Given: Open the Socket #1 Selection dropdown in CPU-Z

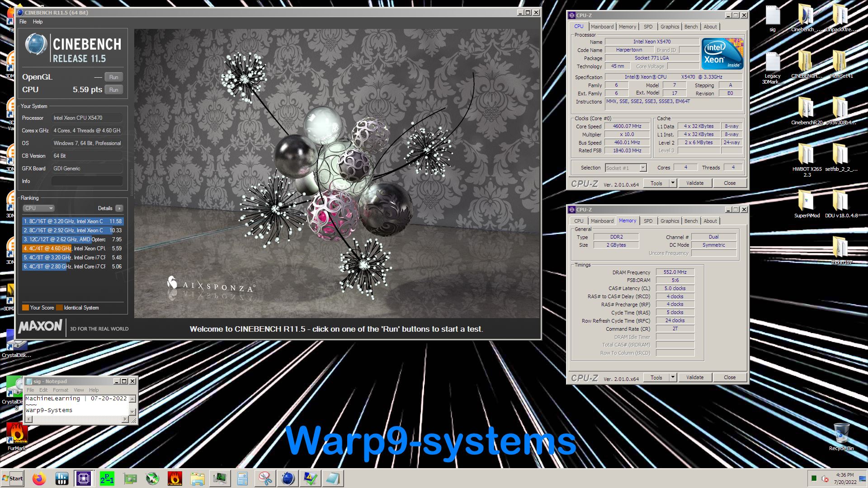Looking at the screenshot, I should pos(626,168).
